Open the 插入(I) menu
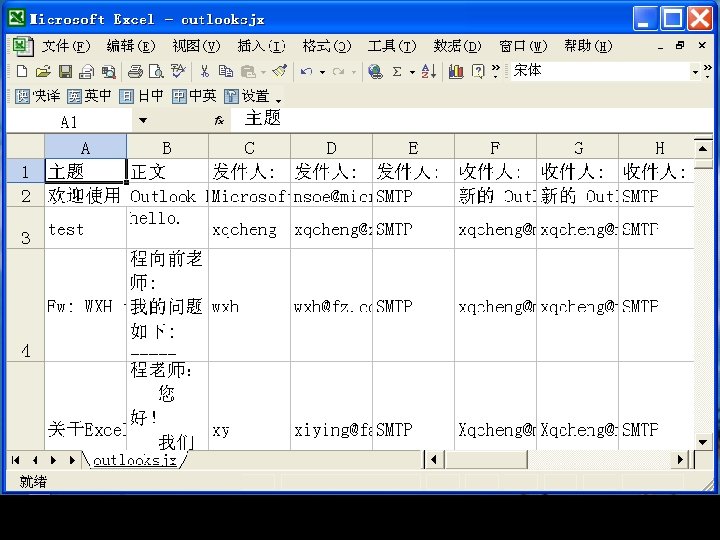The width and height of the screenshot is (720, 540). tap(261, 46)
